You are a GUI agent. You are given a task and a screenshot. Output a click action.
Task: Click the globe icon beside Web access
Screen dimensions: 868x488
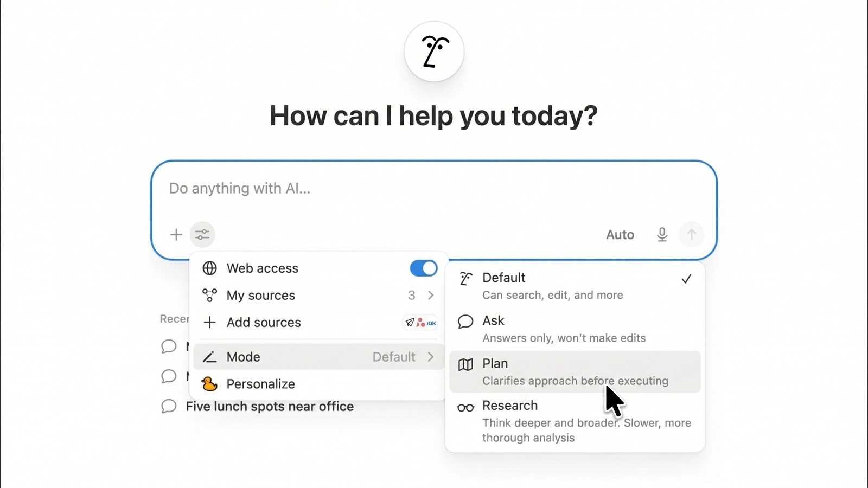[x=209, y=268]
